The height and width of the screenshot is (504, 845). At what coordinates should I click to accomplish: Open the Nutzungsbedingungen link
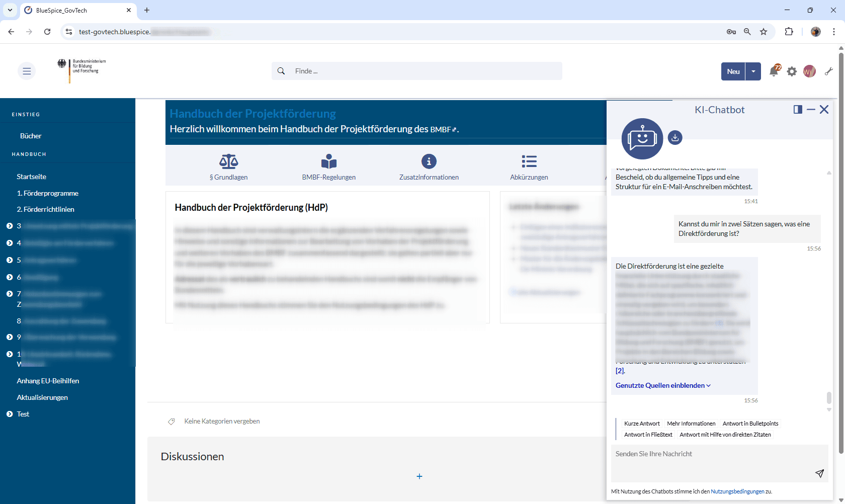[737, 491]
